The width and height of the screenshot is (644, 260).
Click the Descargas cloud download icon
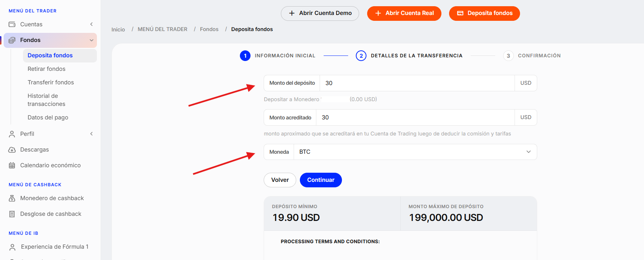(x=12, y=150)
